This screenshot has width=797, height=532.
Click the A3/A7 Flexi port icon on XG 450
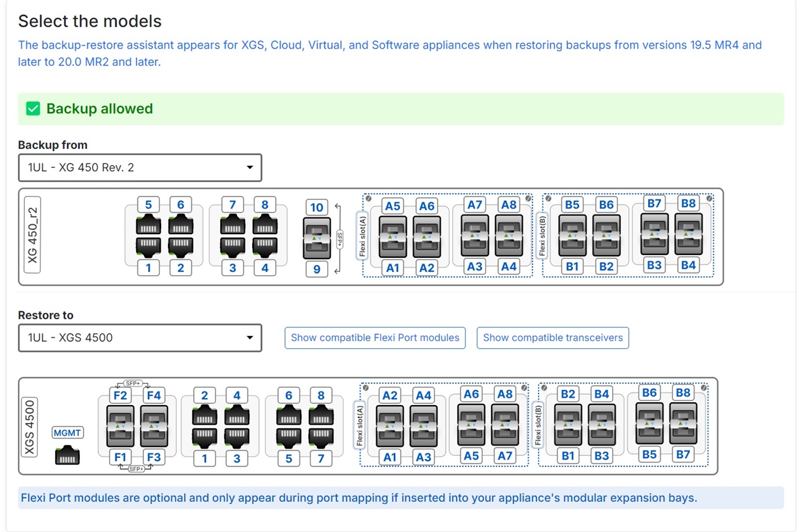pos(475,235)
